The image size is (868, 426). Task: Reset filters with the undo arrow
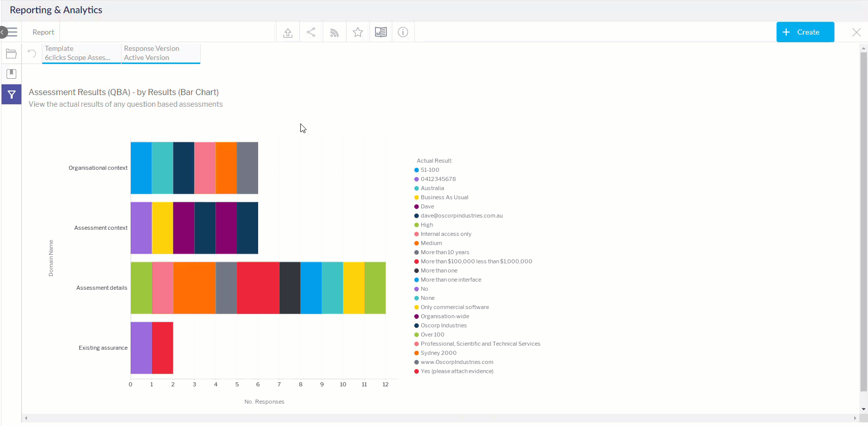click(x=32, y=53)
